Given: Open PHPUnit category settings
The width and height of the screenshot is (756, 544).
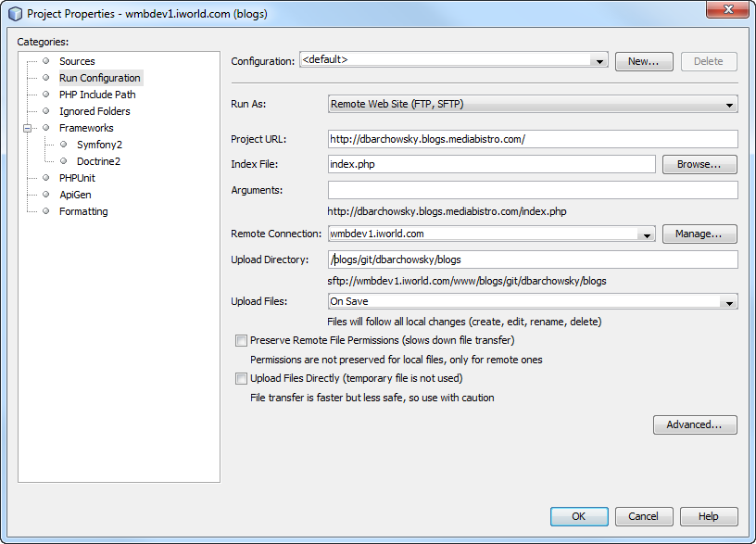Looking at the screenshot, I should pos(77,178).
